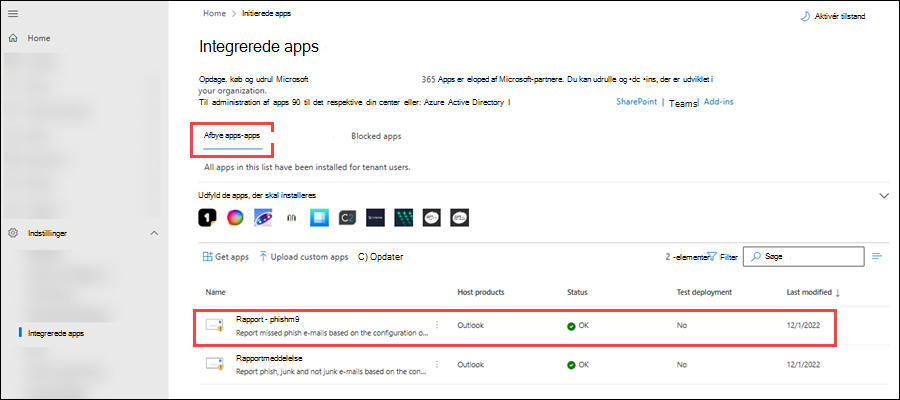Click the Home icon in sidebar

pos(13,38)
